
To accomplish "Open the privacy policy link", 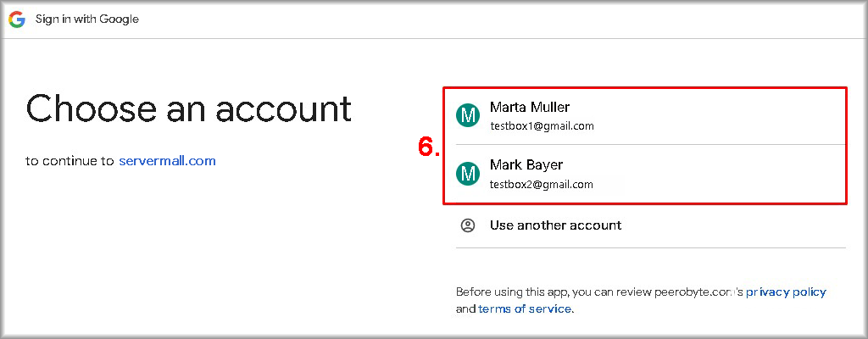I will (786, 292).
